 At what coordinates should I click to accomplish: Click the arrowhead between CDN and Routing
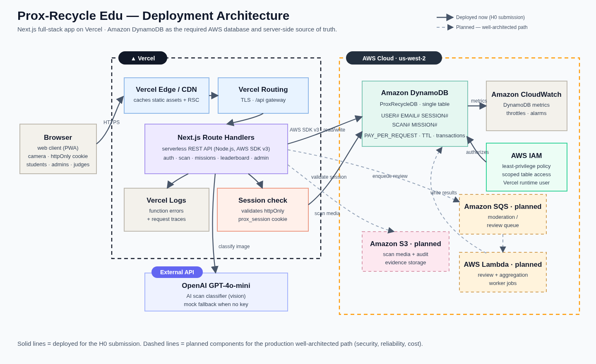pyautogui.click(x=215, y=96)
